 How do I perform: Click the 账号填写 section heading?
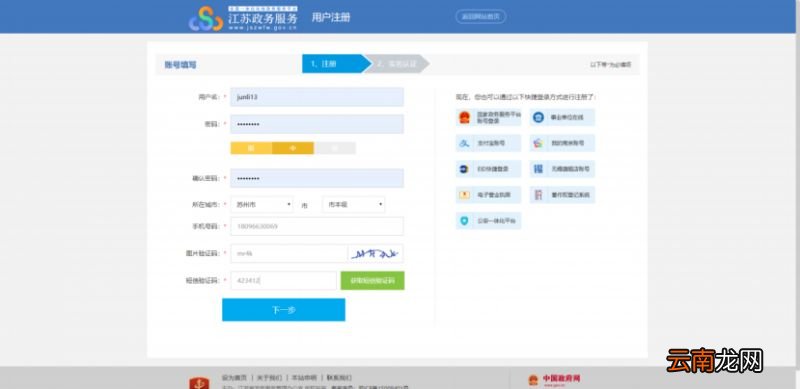point(180,65)
